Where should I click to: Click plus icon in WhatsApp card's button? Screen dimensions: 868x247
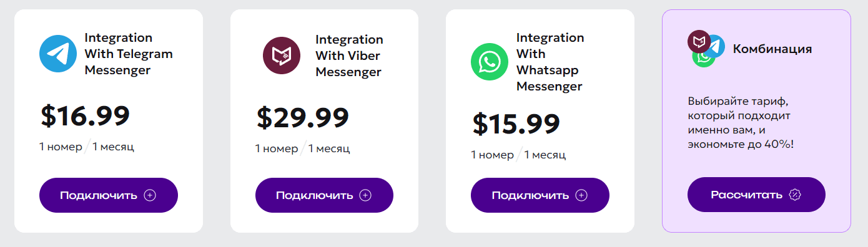pos(581,195)
